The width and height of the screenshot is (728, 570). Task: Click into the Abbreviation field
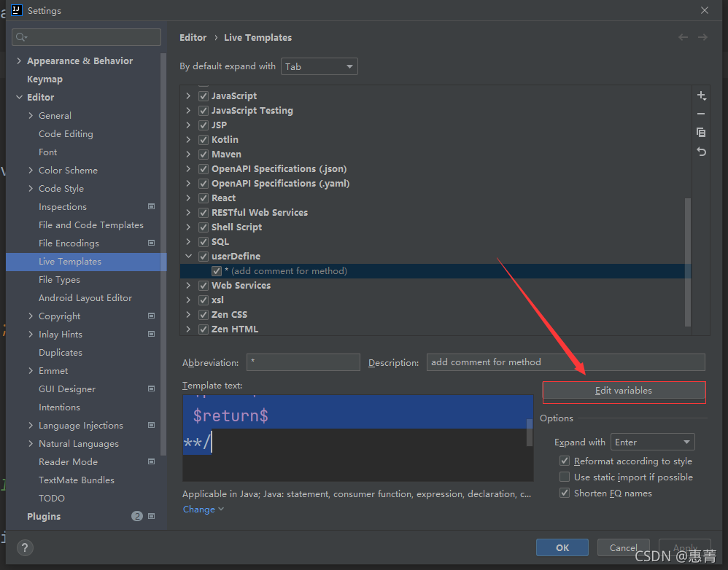coord(303,362)
